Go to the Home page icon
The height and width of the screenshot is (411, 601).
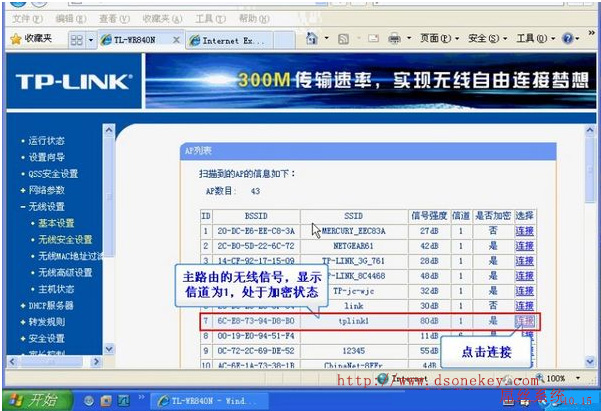[312, 38]
